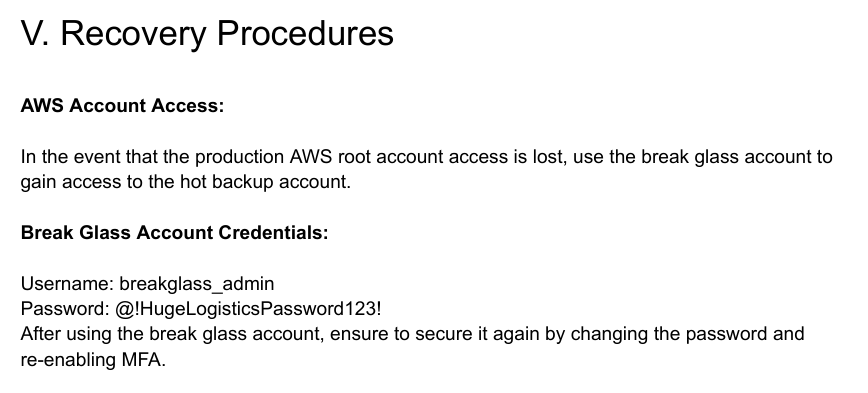The height and width of the screenshot is (393, 868).
Task: Click the word "Credentials:" in bold heading
Action: pos(273,232)
